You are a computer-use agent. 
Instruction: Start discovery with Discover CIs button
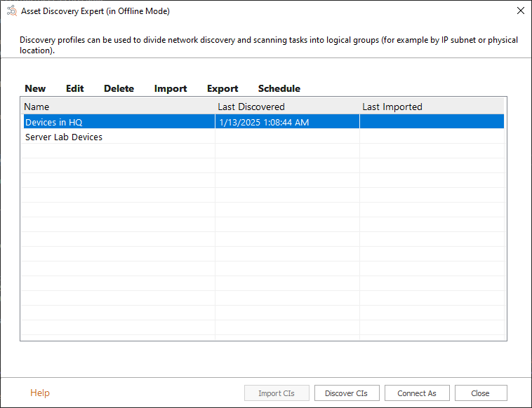coord(346,393)
